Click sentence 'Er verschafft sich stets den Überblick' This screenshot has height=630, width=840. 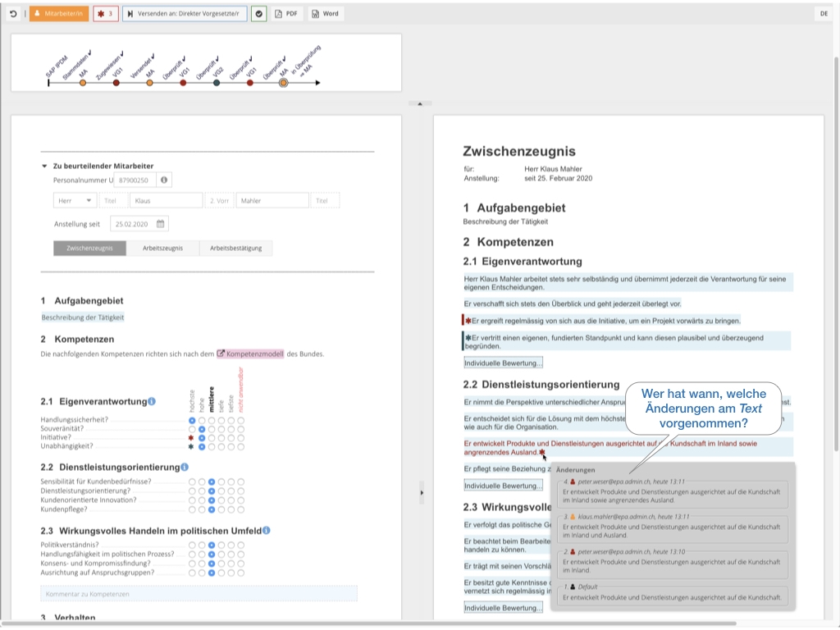(573, 304)
